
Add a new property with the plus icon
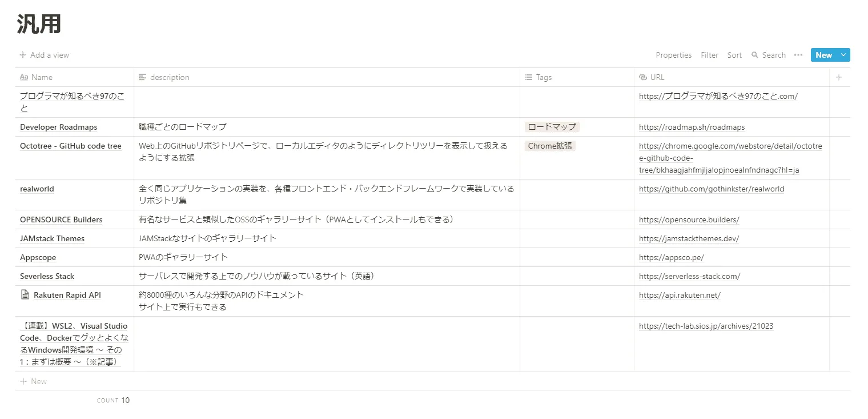click(x=839, y=77)
